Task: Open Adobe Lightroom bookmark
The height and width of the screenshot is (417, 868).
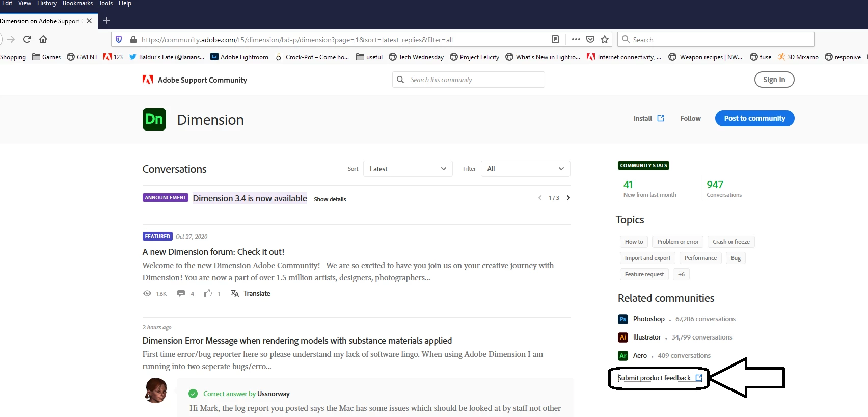Action: coord(239,57)
